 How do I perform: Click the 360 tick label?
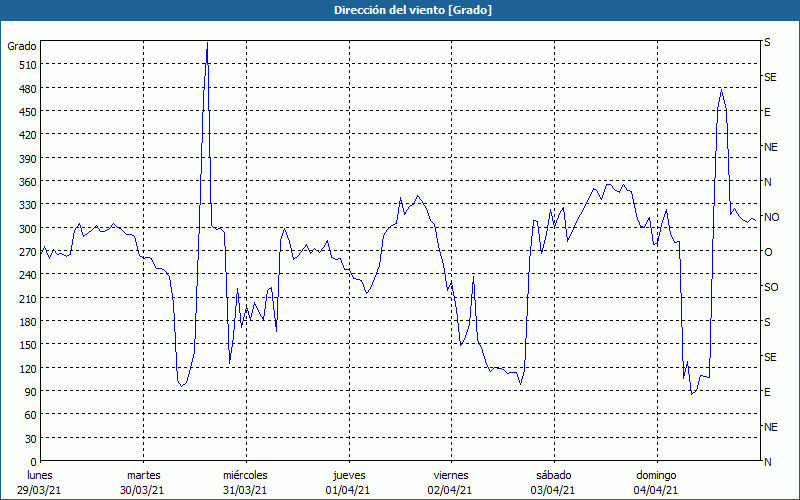(x=27, y=182)
